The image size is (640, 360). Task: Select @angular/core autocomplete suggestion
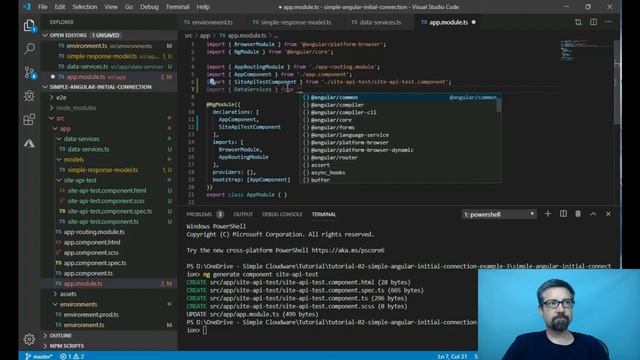(401, 120)
